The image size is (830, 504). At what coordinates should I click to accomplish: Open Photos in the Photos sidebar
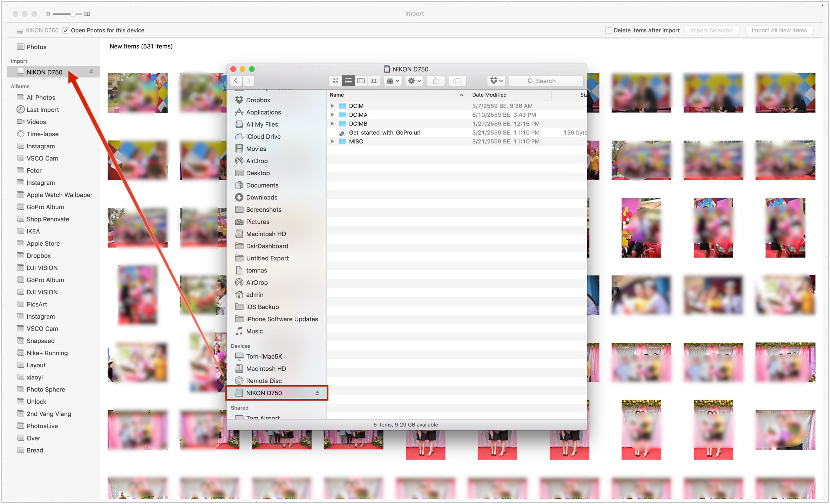point(36,47)
